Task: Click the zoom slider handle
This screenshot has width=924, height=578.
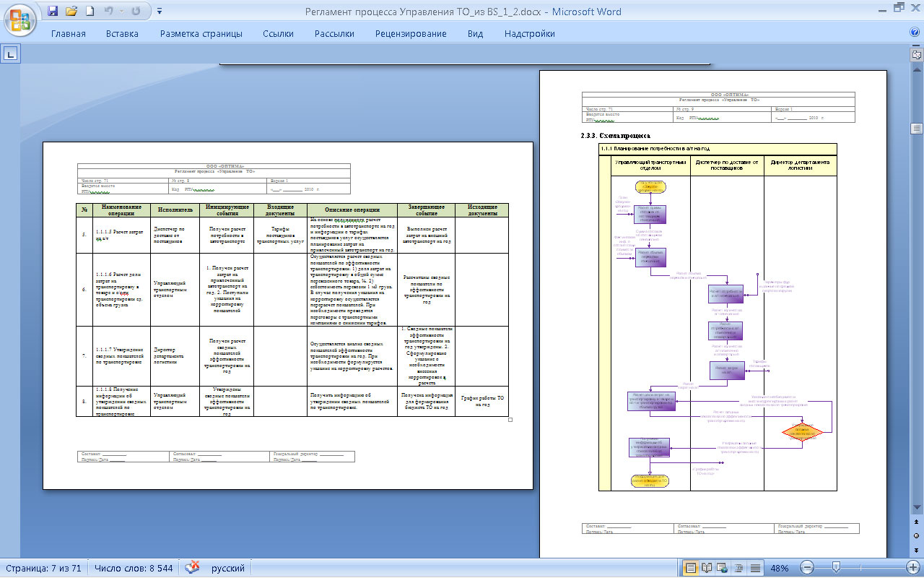Action: (835, 568)
